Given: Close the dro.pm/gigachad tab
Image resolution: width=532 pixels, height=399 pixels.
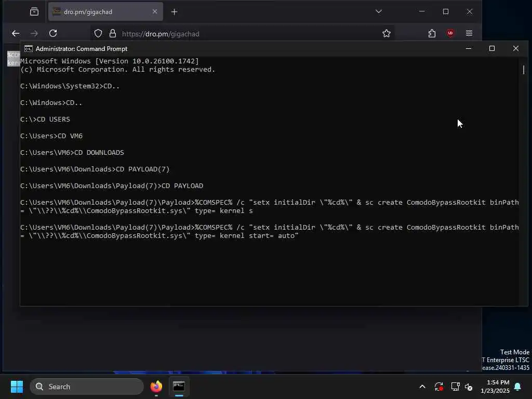Looking at the screenshot, I should click(x=155, y=11).
